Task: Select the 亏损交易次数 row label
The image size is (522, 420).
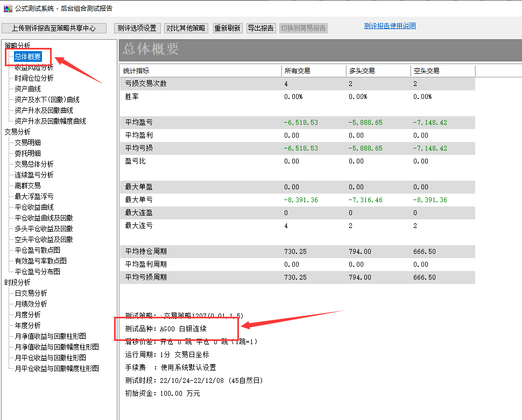Action: pos(146,83)
